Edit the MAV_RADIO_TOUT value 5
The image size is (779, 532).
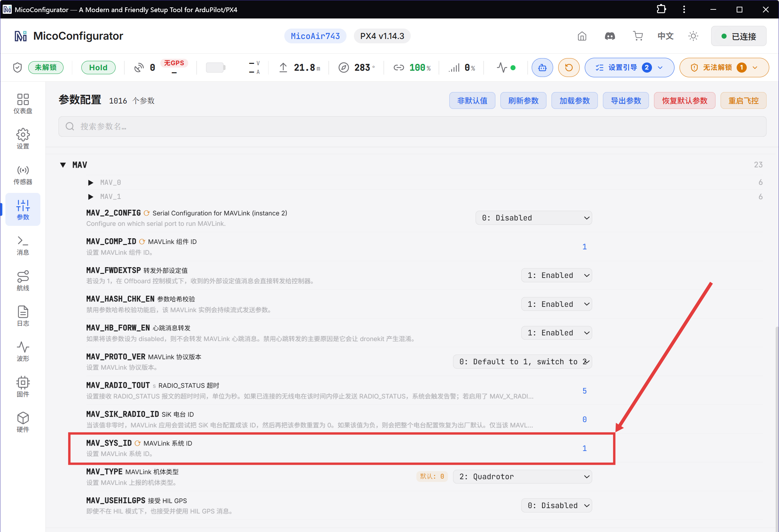tap(584, 391)
